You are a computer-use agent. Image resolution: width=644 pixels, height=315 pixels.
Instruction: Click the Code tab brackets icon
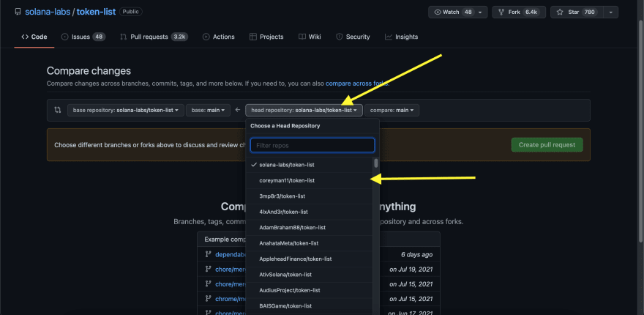(x=25, y=37)
